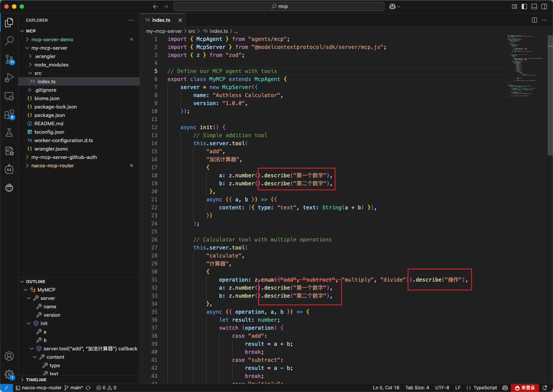This screenshot has width=553, height=392.
Task: Open the Search view in the activity bar
Action: (x=10, y=41)
